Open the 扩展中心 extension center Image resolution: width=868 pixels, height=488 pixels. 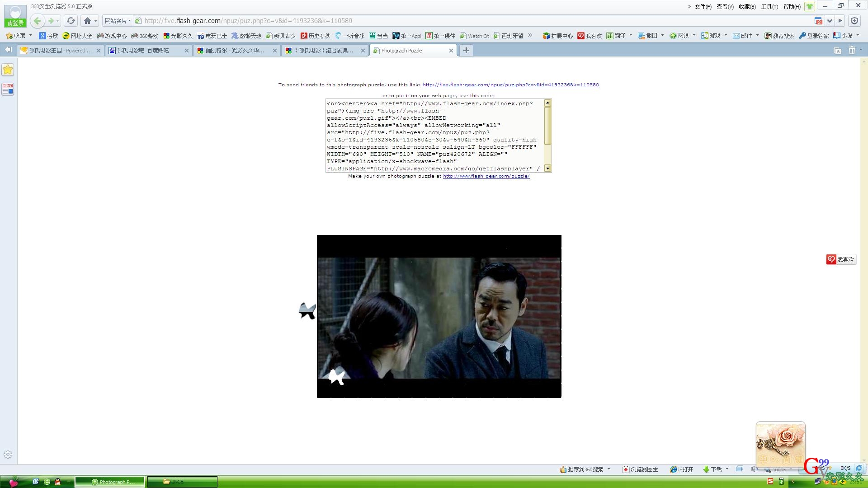coord(557,36)
